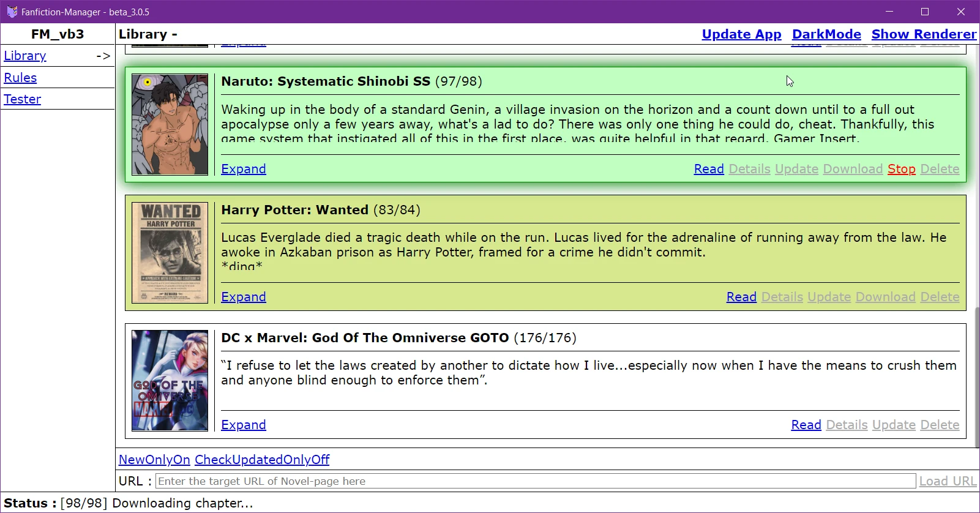Viewport: 980px width, 513px height.
Task: Read the Harry Potter: Wanted novel
Action: tap(741, 297)
